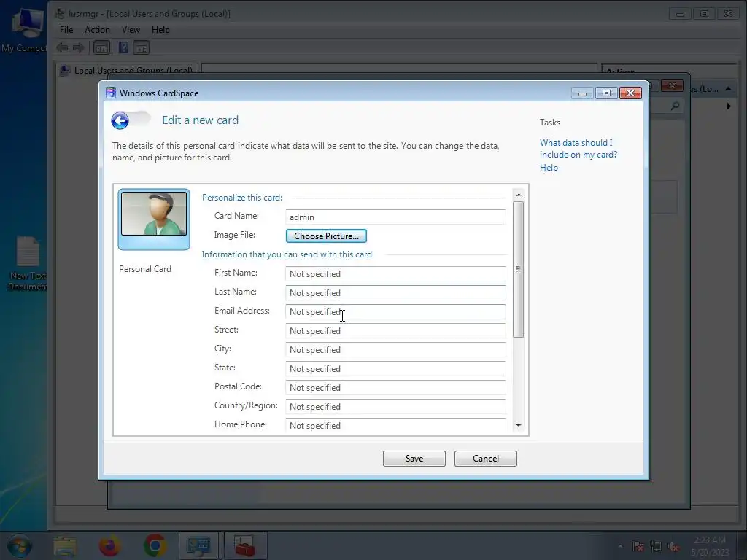Cancel editing the card
This screenshot has height=560, width=747.
pyautogui.click(x=485, y=459)
